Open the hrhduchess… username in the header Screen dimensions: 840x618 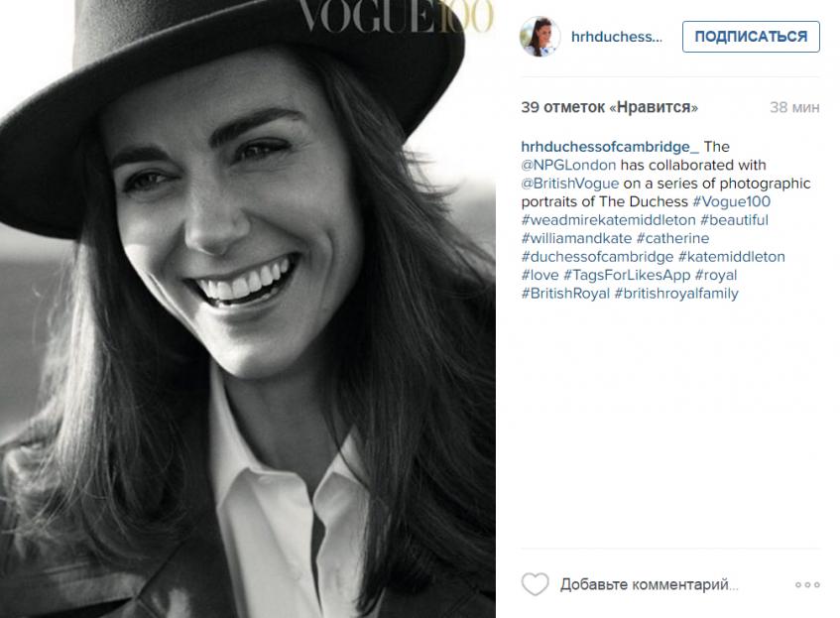616,37
